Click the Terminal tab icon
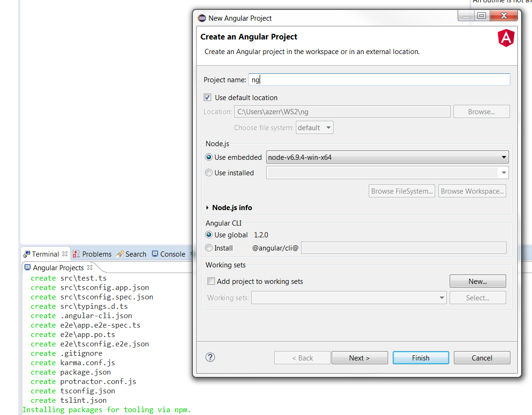532x415 pixels. pyautogui.click(x=27, y=254)
